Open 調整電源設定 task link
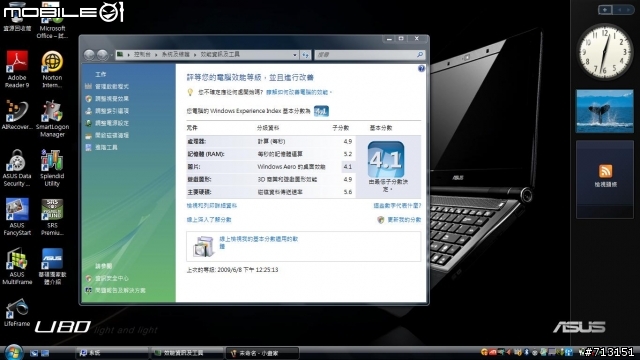 (x=111, y=123)
